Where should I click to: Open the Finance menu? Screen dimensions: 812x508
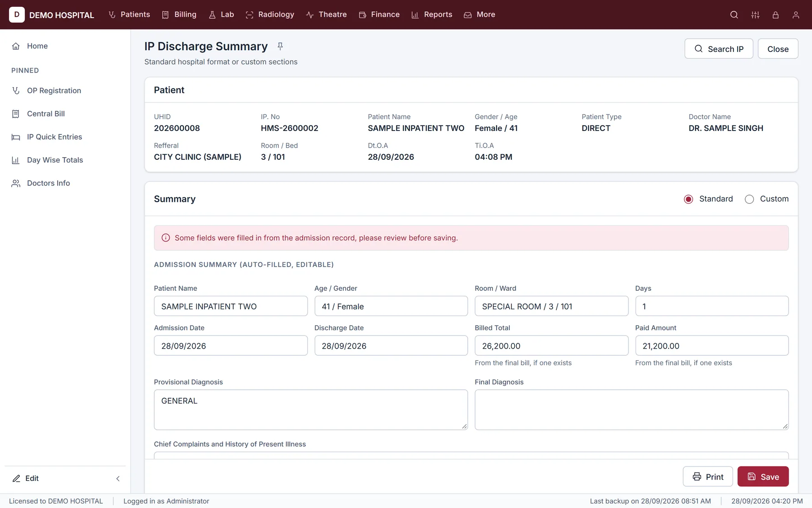click(379, 14)
